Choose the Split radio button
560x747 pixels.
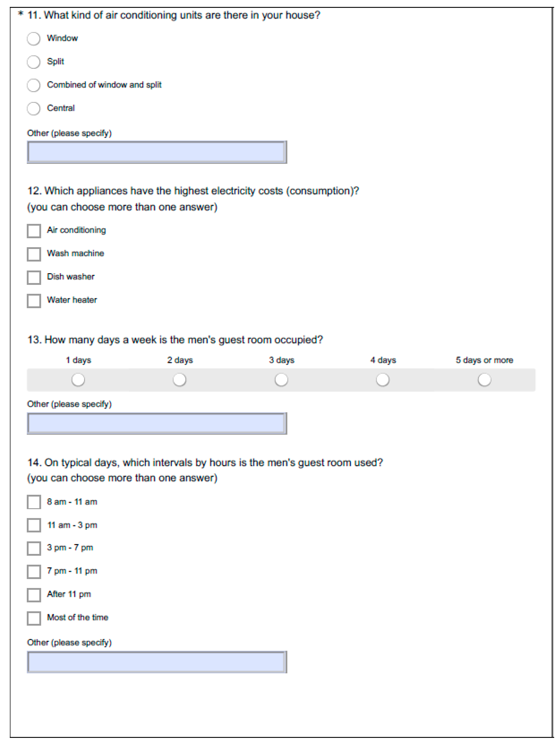[33, 62]
